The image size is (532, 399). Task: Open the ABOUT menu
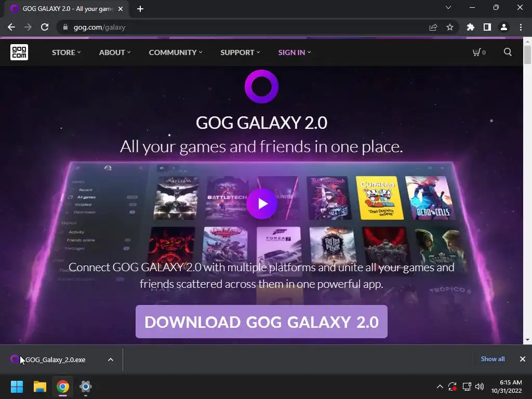coord(115,52)
